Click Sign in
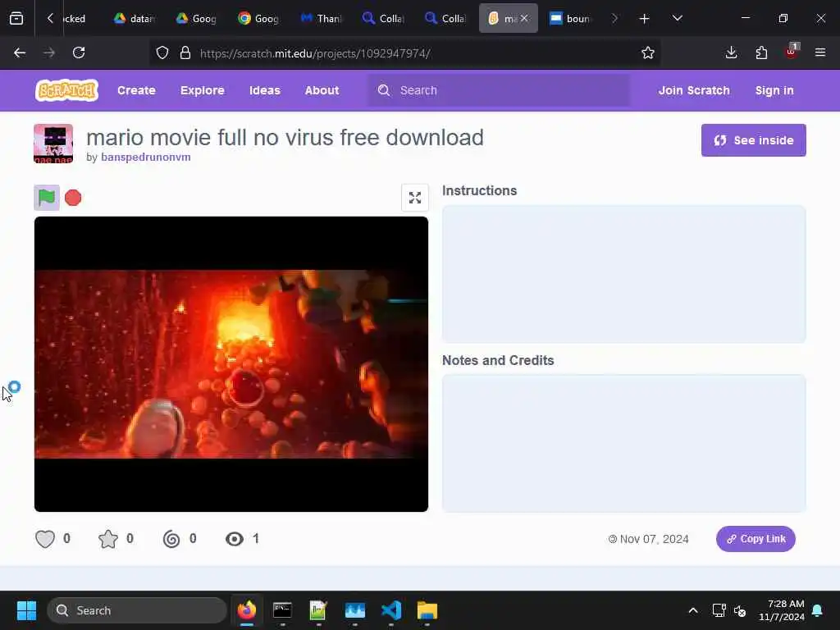Image resolution: width=840 pixels, height=630 pixels. coord(774,90)
